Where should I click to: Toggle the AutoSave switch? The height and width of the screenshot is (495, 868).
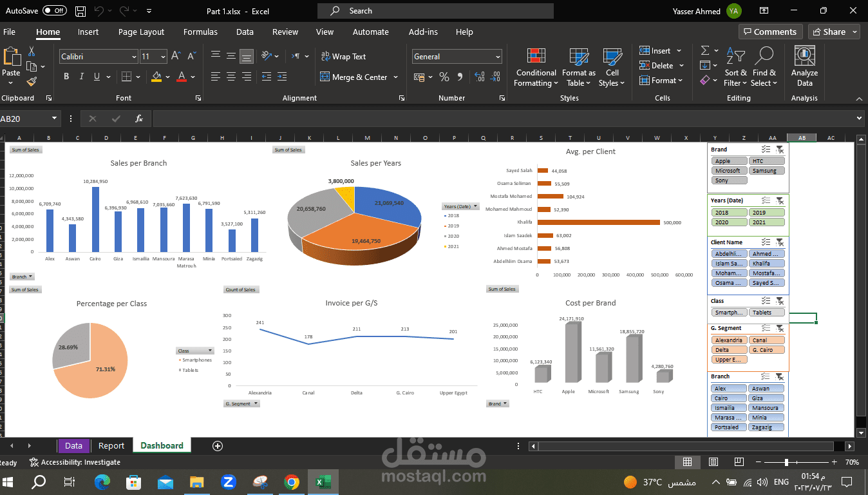pyautogui.click(x=54, y=11)
